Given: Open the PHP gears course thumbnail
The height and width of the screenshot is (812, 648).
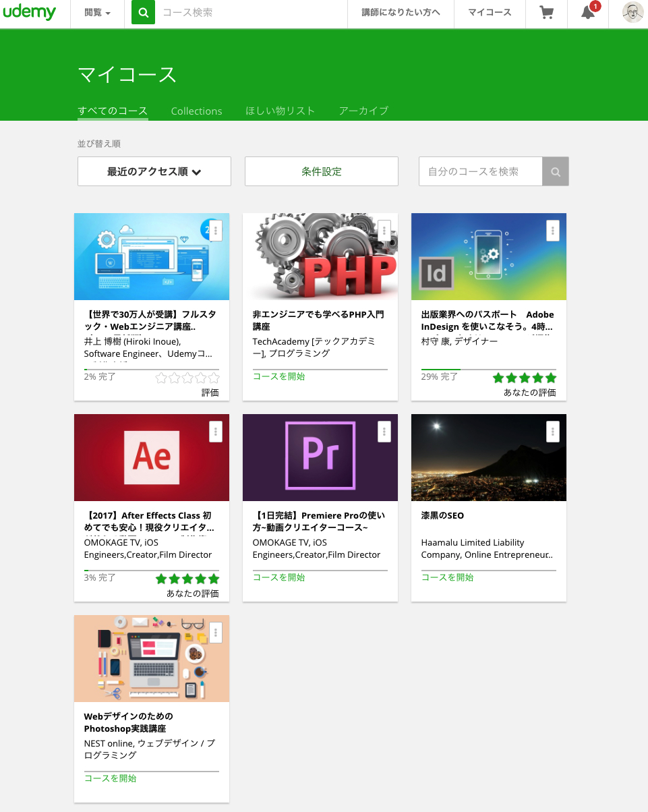Looking at the screenshot, I should click(x=320, y=257).
